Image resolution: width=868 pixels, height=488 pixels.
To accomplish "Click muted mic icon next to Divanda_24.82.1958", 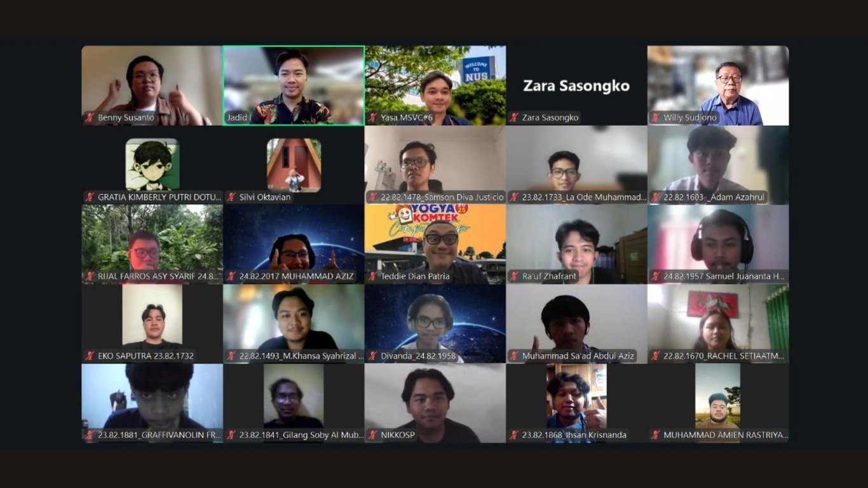I will tap(373, 356).
